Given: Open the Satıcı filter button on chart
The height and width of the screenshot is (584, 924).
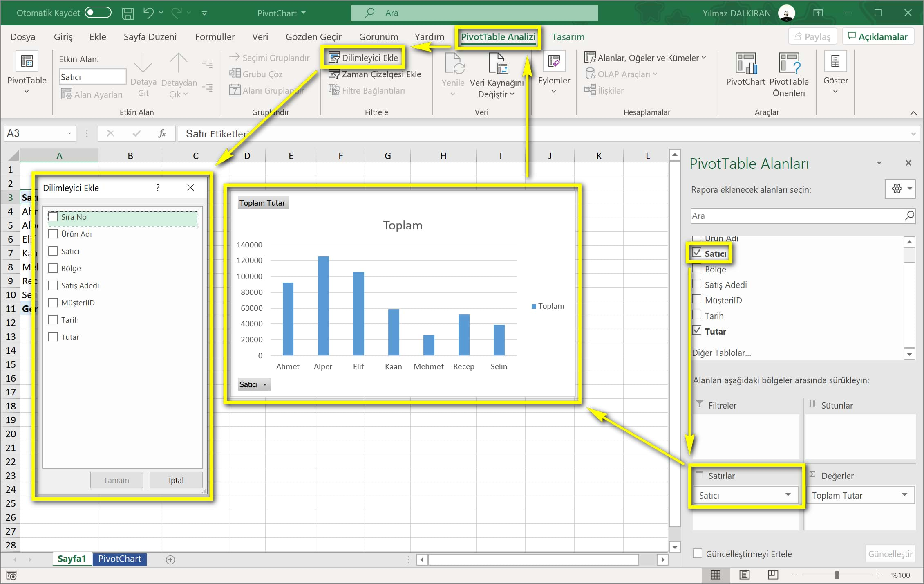Looking at the screenshot, I should pos(254,384).
